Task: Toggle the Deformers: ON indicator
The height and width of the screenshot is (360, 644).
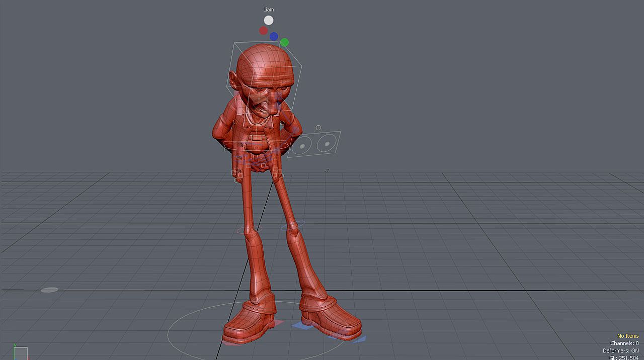Action: [621, 350]
